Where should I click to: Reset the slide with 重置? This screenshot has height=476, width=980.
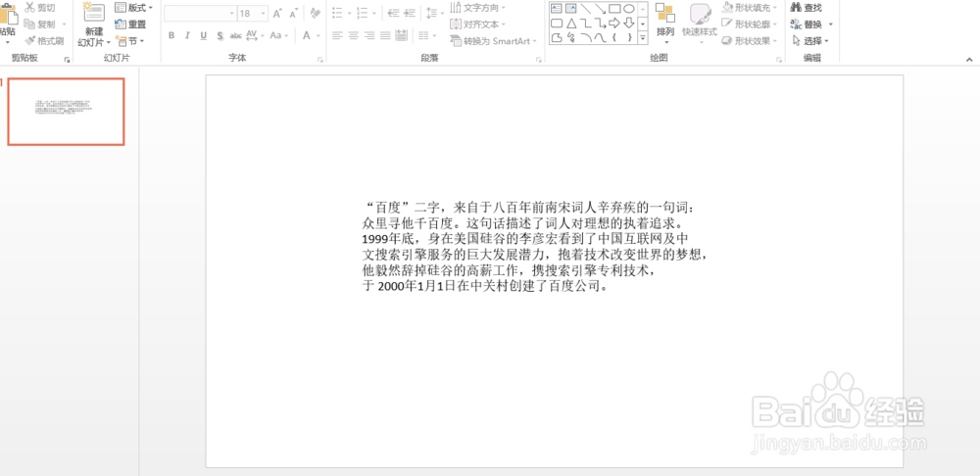pyautogui.click(x=130, y=24)
